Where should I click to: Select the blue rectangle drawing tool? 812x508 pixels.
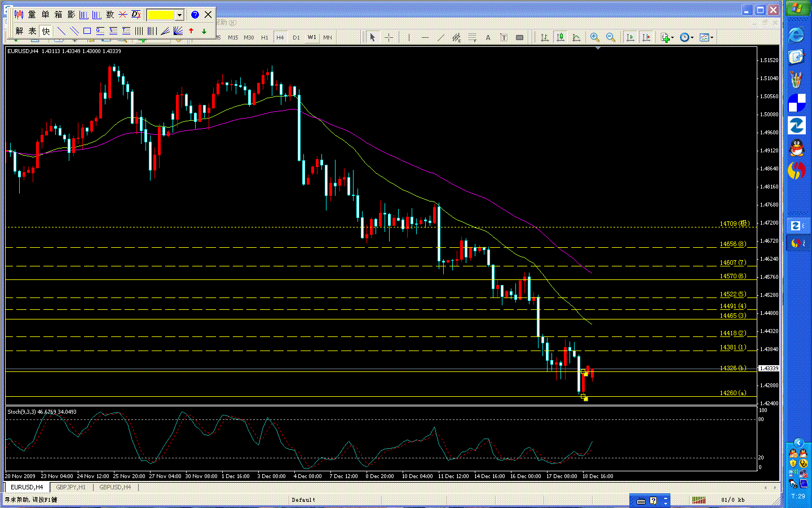click(x=87, y=31)
